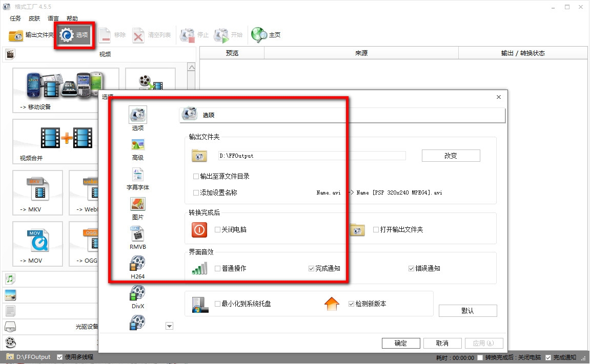Open the 主页 globe icon
The height and width of the screenshot is (364, 590).
click(x=259, y=35)
